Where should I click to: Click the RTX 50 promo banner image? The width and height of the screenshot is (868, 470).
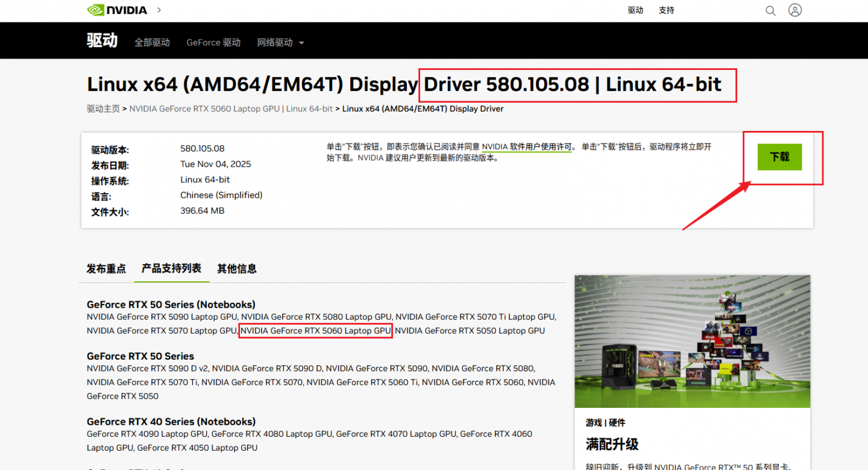click(x=692, y=341)
